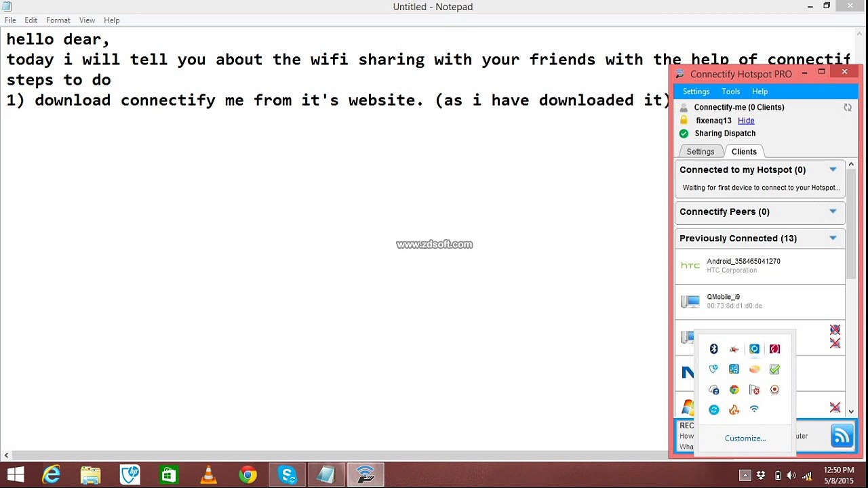The image size is (868, 488).
Task: Click the Connectify-me (0 Clients) status text
Action: pyautogui.click(x=739, y=107)
